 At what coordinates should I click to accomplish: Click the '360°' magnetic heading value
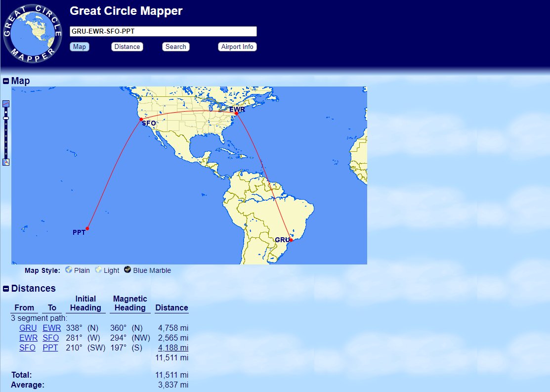[118, 328]
